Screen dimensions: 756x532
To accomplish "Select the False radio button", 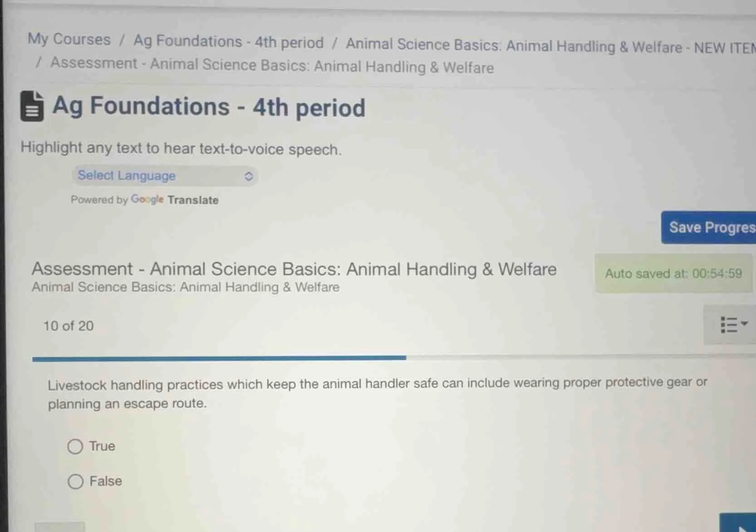I will point(75,481).
